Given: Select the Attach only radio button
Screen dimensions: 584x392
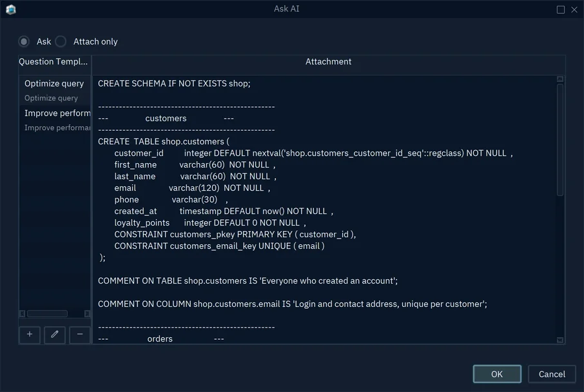Looking at the screenshot, I should tap(61, 41).
